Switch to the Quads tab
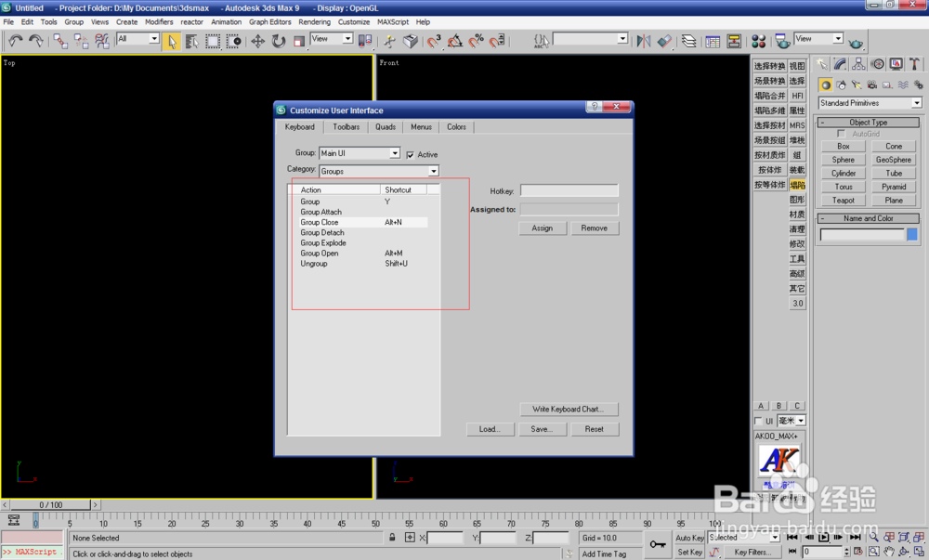The height and width of the screenshot is (560, 929). click(x=386, y=126)
